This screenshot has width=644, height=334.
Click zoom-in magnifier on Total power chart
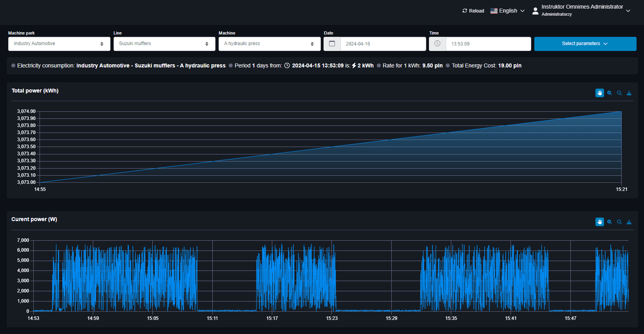pos(610,93)
